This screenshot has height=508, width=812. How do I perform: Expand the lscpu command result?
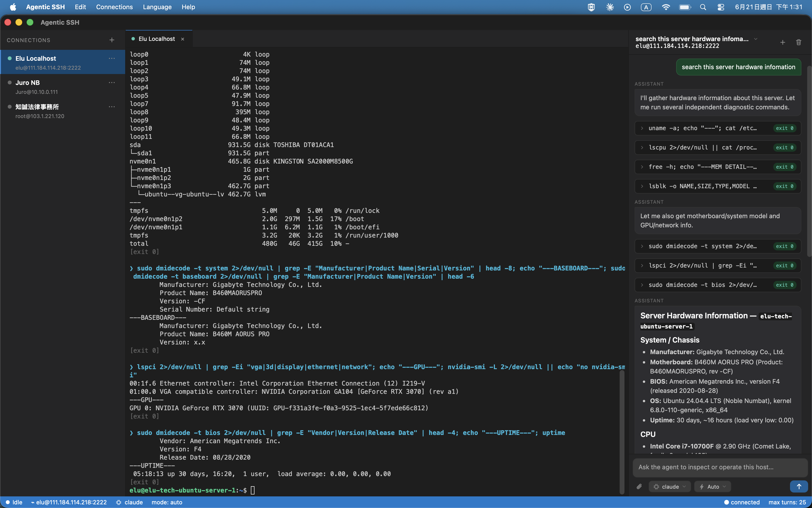718,148
